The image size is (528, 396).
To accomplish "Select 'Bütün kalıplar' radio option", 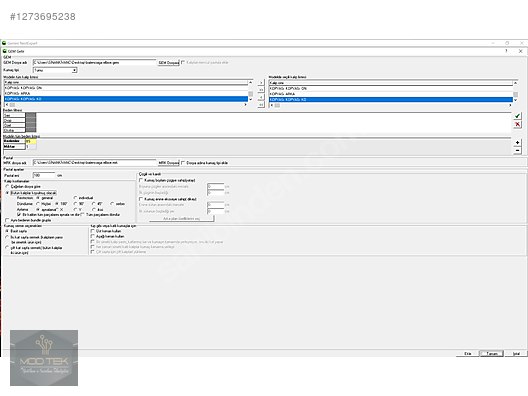I will [7, 193].
